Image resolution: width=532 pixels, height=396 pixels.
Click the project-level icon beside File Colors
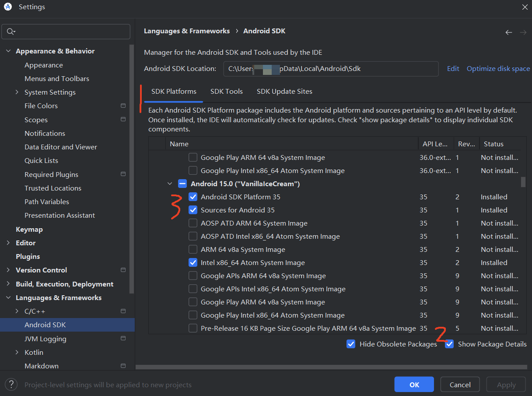[123, 106]
